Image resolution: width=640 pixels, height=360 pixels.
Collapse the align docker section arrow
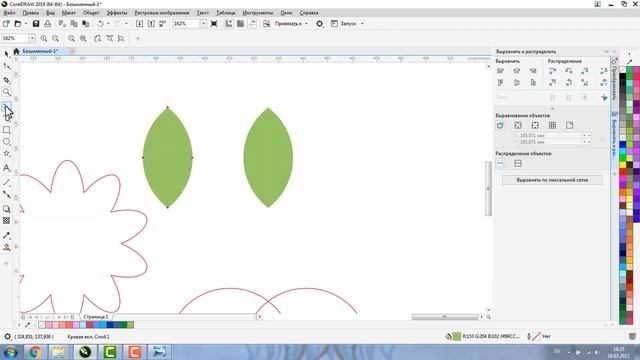(x=552, y=109)
